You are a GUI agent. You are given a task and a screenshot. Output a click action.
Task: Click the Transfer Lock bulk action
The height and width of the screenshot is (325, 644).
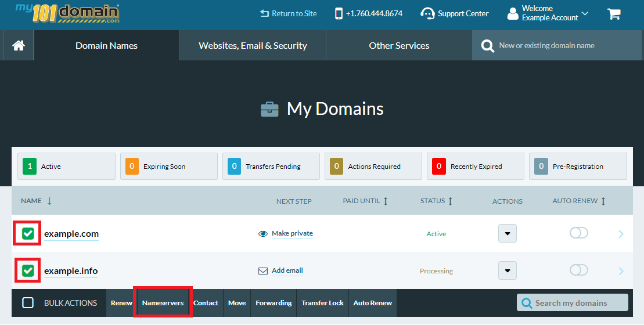(x=322, y=303)
